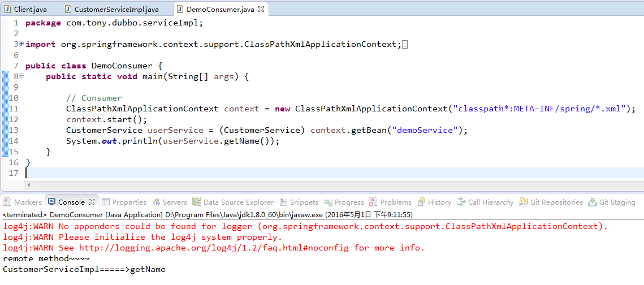Open the Snippets view tab
The height and width of the screenshot is (285, 644).
click(299, 202)
